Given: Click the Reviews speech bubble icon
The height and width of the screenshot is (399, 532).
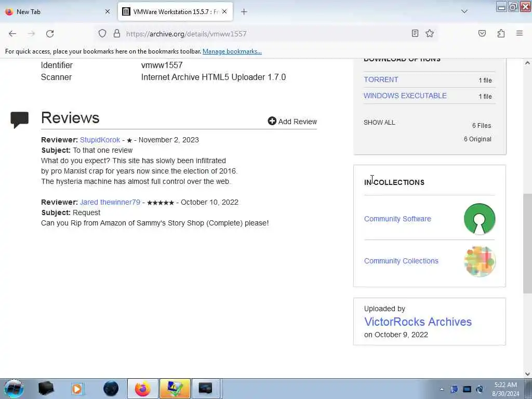Looking at the screenshot, I should coord(19,120).
